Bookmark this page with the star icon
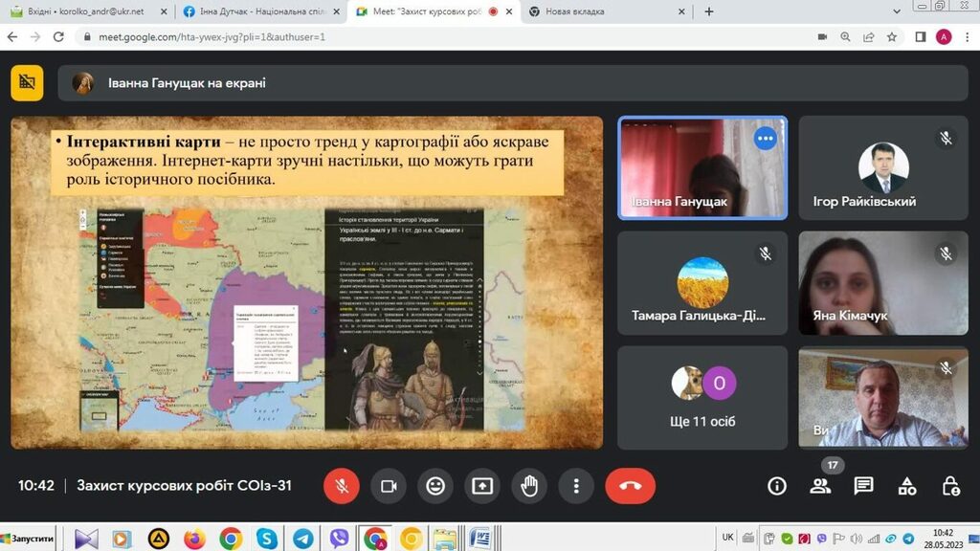 892,37
